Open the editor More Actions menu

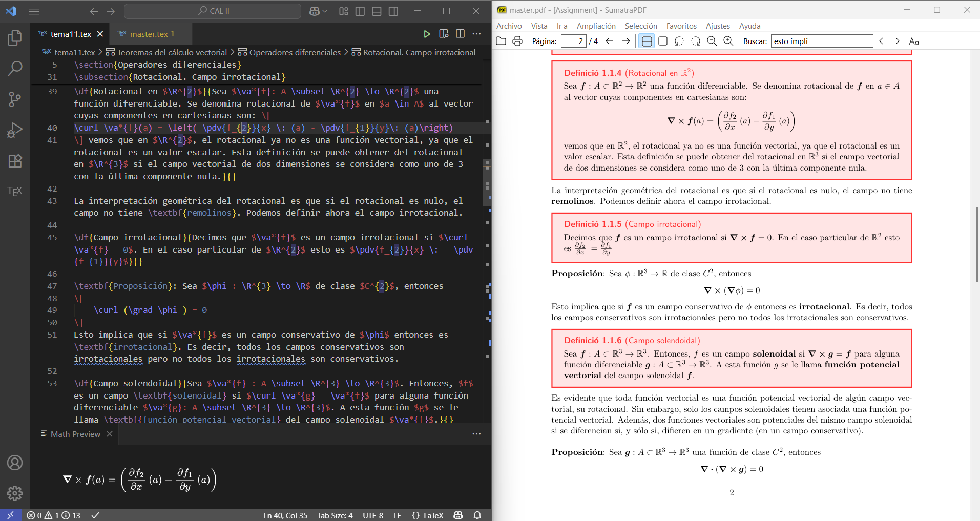477,34
